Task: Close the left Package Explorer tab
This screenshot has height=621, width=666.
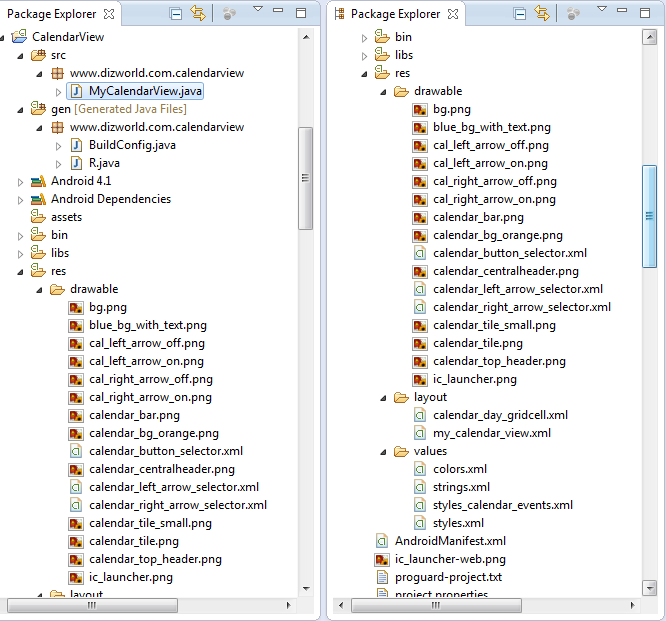Action: [109, 14]
